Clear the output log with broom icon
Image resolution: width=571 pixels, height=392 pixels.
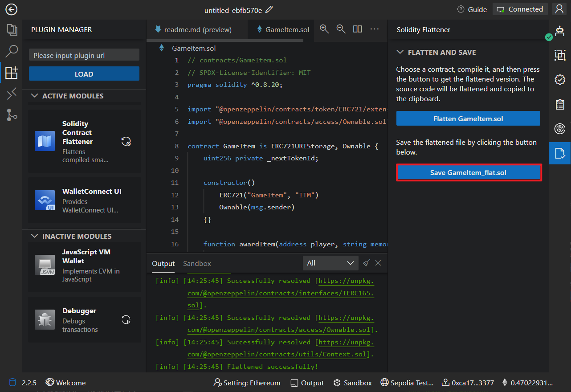coord(366,263)
